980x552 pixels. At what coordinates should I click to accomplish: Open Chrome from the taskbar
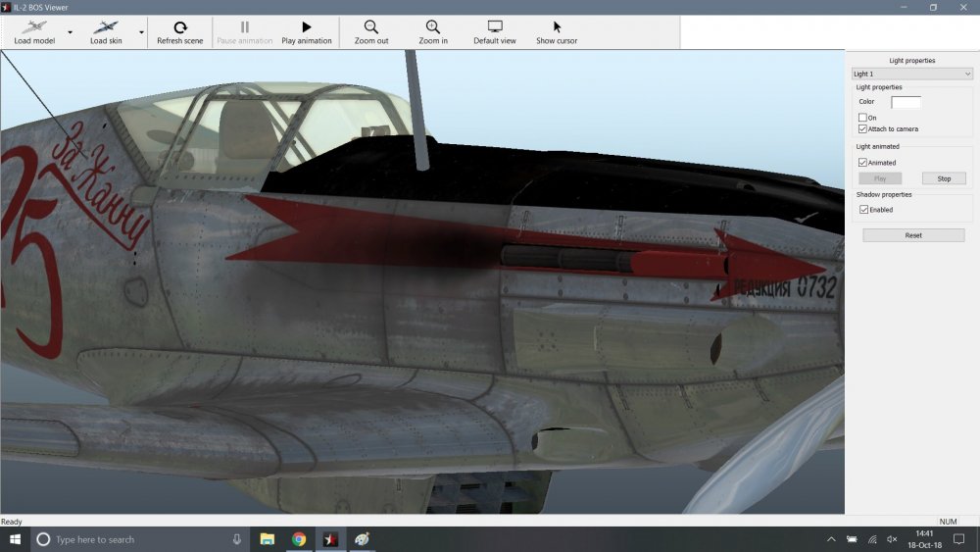click(299, 539)
